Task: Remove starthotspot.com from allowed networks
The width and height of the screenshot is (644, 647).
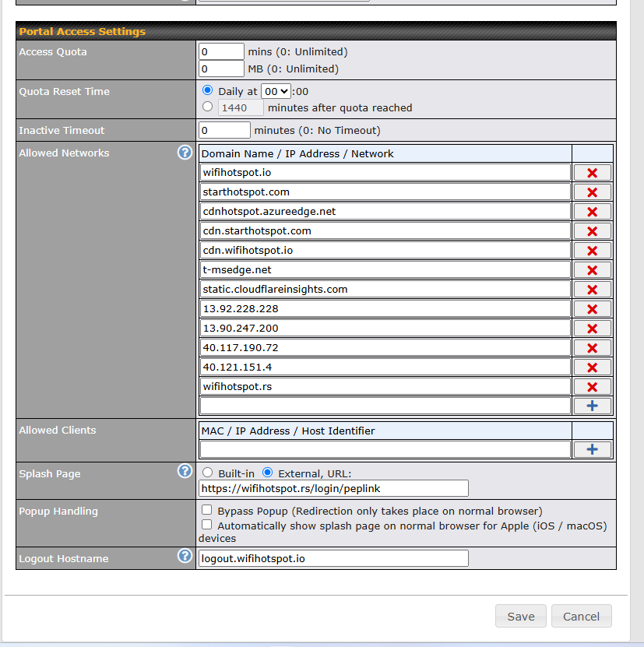Action: coord(592,192)
